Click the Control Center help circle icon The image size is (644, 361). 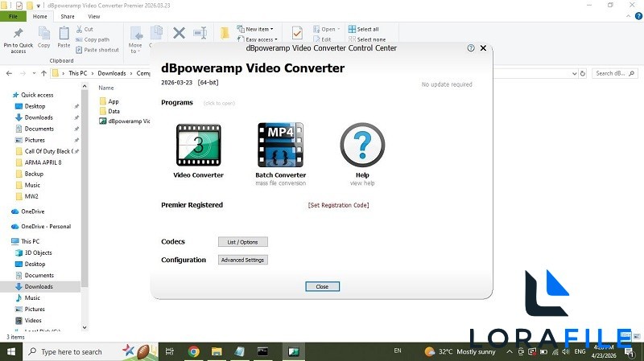pos(471,48)
